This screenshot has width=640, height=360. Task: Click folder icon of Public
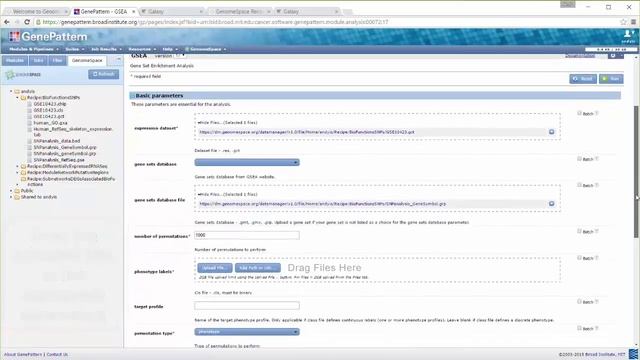pos(17,191)
